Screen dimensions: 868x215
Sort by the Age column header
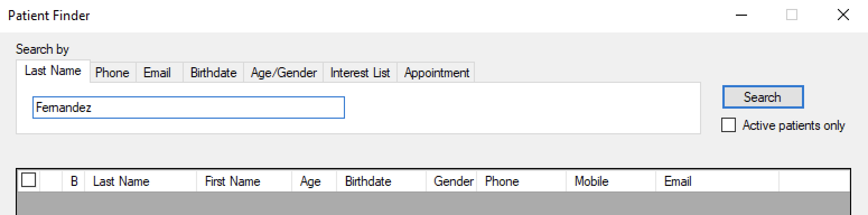pos(314,181)
